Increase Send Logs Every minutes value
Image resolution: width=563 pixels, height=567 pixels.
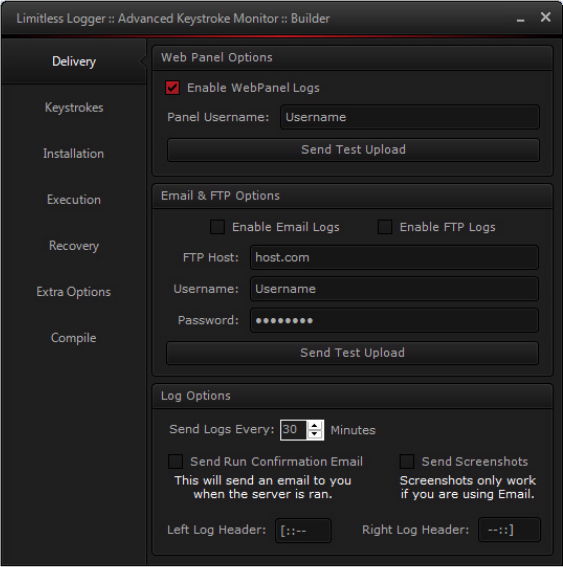(x=315, y=426)
